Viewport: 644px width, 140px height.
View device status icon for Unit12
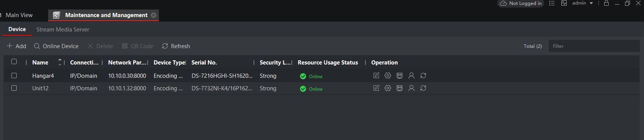399,88
